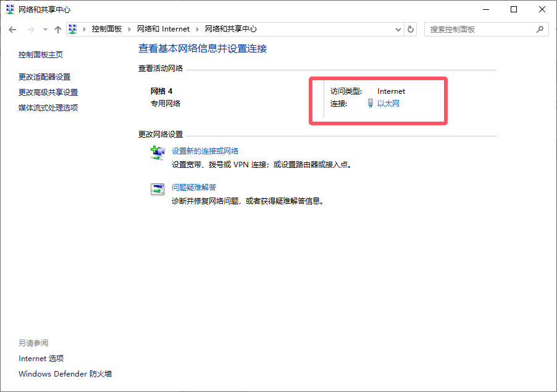The image size is (557, 392).
Task: Click the Up one level arrow
Action: pos(58,29)
